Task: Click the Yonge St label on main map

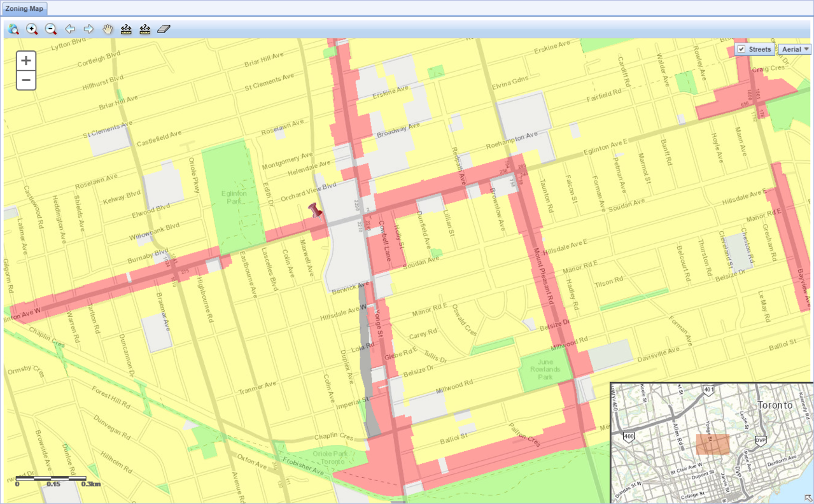Action: tap(379, 323)
